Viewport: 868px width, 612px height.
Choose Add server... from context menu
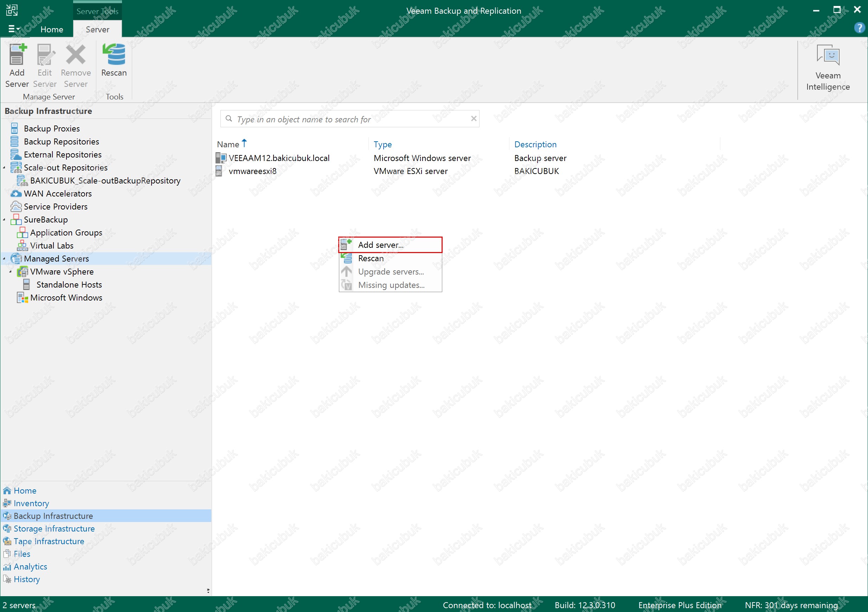(x=390, y=245)
